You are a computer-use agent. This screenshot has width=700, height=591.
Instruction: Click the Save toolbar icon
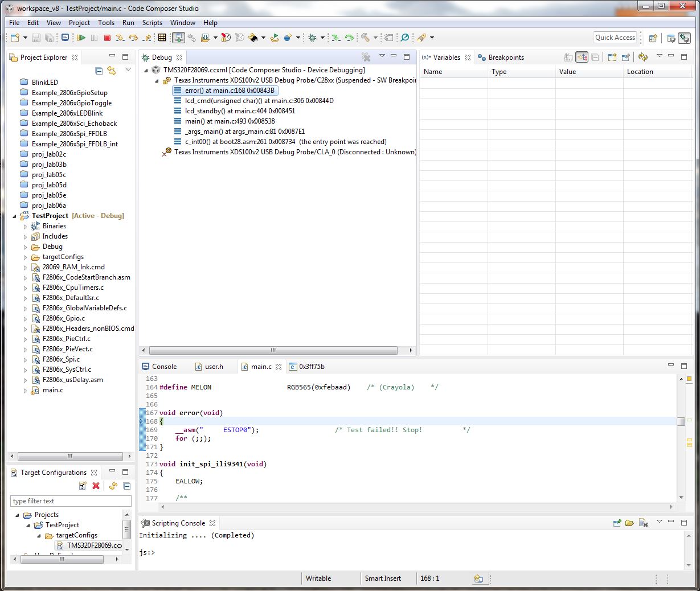(x=36, y=38)
